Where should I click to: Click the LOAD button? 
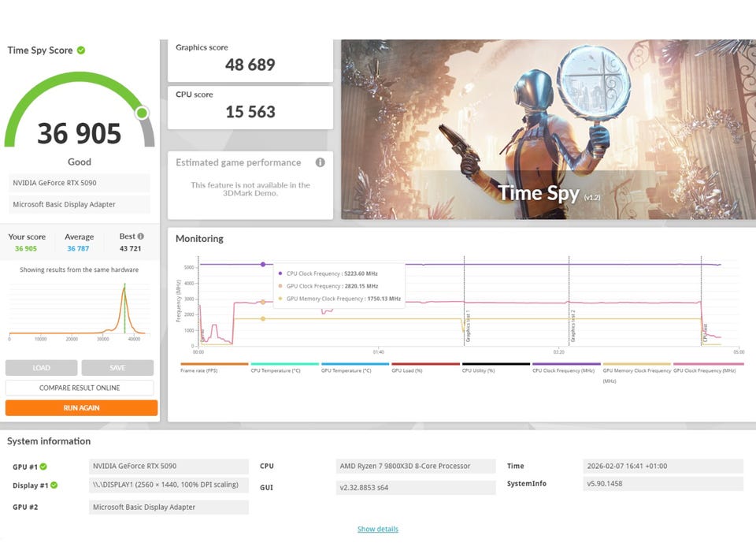pos(42,368)
